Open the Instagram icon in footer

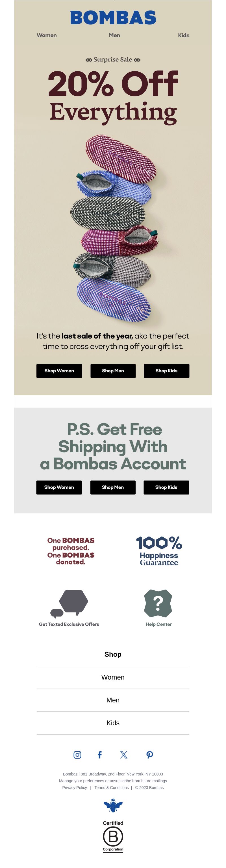pos(77,754)
